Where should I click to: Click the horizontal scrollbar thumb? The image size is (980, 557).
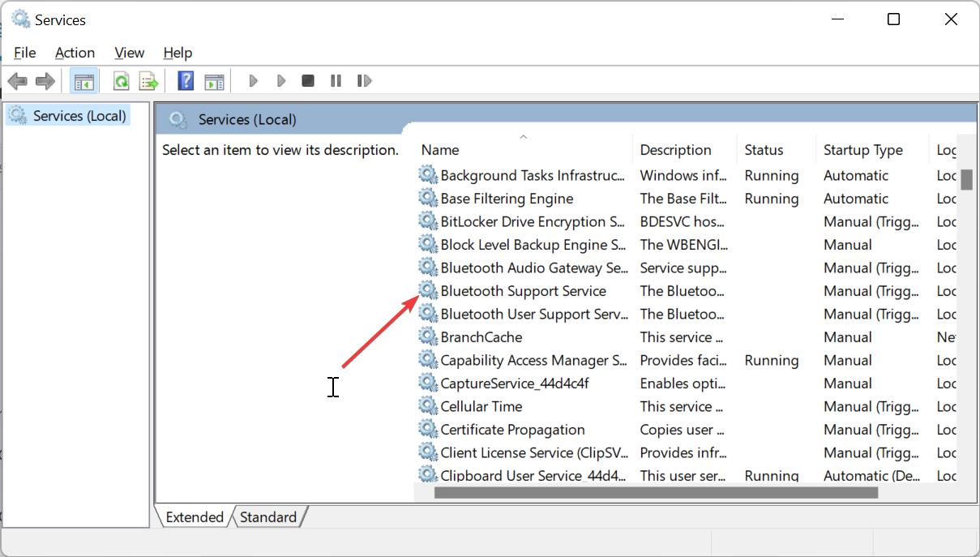[656, 492]
